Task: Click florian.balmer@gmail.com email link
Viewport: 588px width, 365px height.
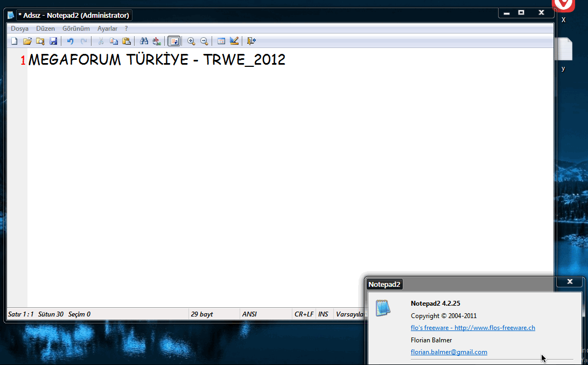Action: [x=449, y=352]
